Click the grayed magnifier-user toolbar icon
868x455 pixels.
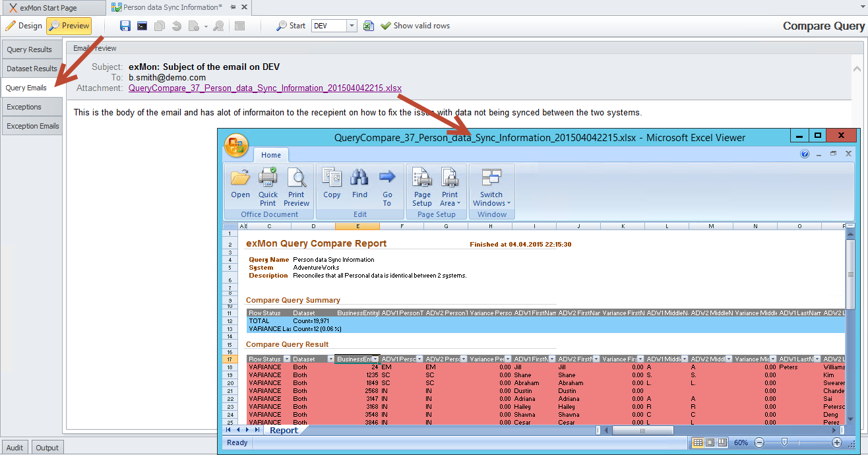click(218, 26)
